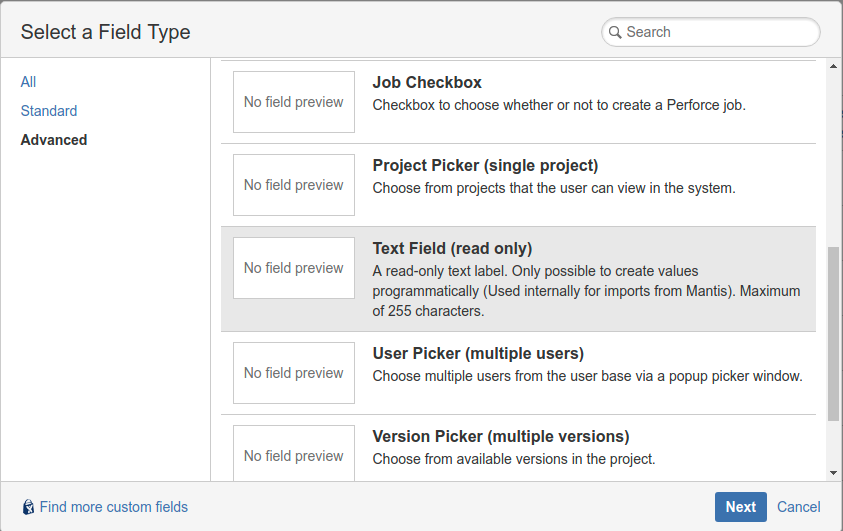Show the All field types category
843x531 pixels.
click(x=28, y=82)
